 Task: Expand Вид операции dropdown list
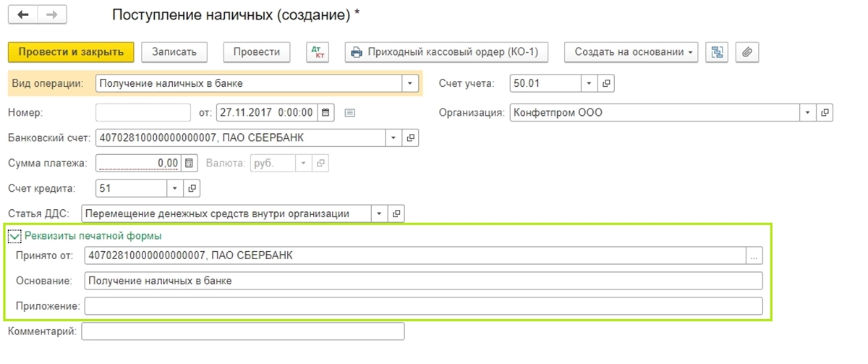point(411,83)
